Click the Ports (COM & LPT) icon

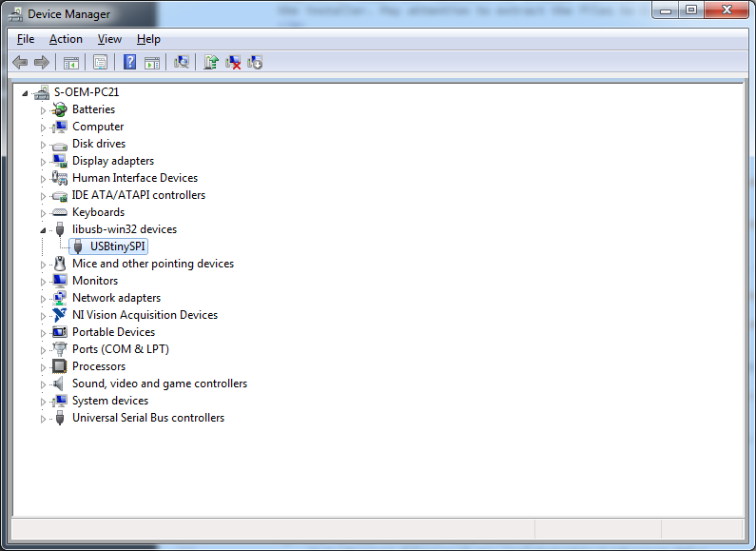59,349
